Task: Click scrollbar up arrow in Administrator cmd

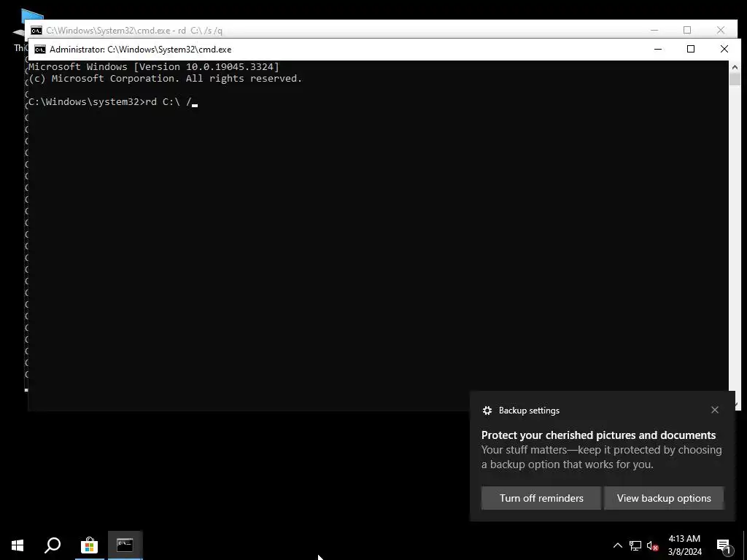Action: coord(734,67)
